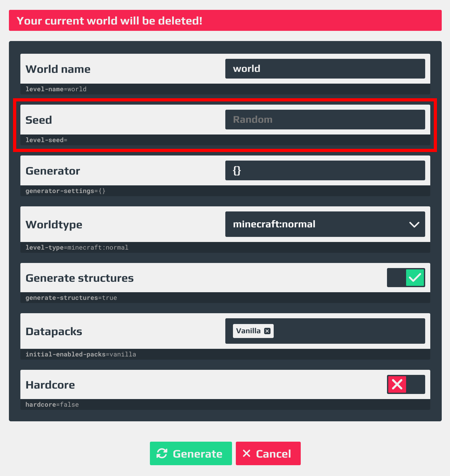Click the X icon on the Cancel button
Image resolution: width=450 pixels, height=476 pixels.
246,453
